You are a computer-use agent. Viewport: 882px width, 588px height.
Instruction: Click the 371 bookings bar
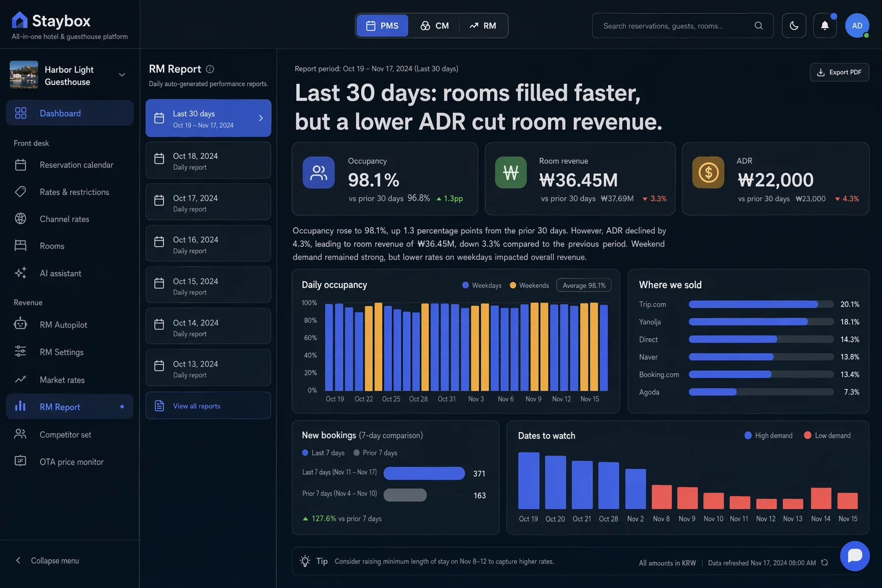click(x=424, y=473)
